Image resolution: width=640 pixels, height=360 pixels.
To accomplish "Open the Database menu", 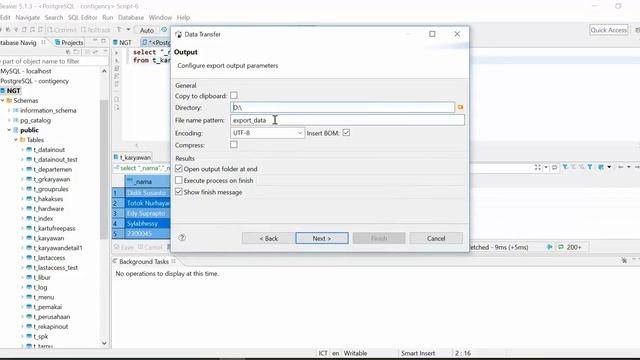I will [x=131, y=18].
